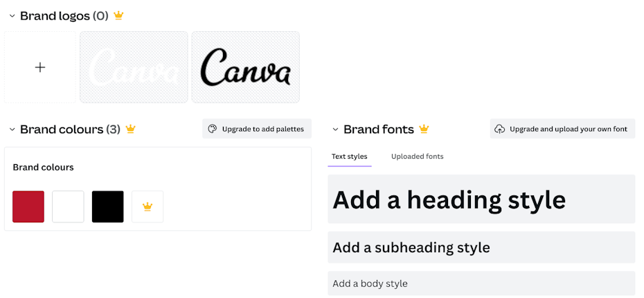Select the black brand colour swatch
This screenshot has height=298, width=644.
click(107, 207)
